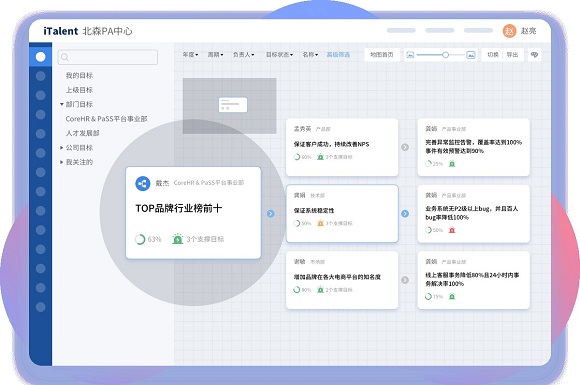This screenshot has height=385, width=580.
Task: Click the iTalent logo
Action: 61,31
